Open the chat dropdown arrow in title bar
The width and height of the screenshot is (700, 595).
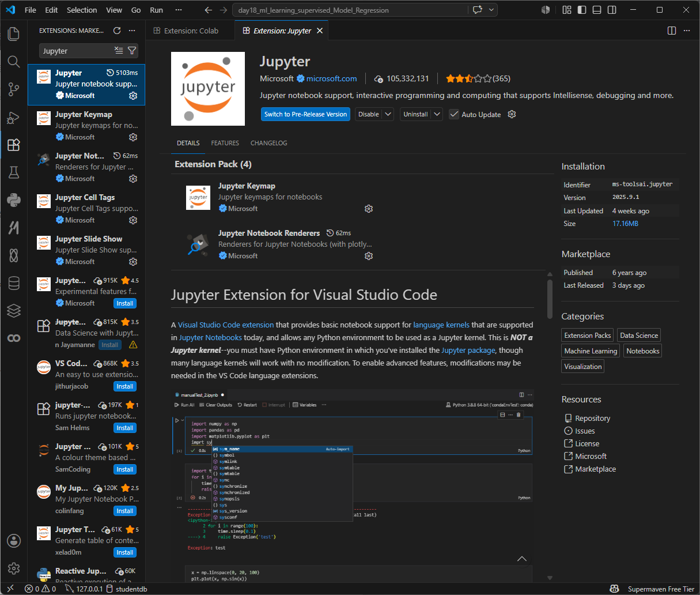click(x=491, y=10)
